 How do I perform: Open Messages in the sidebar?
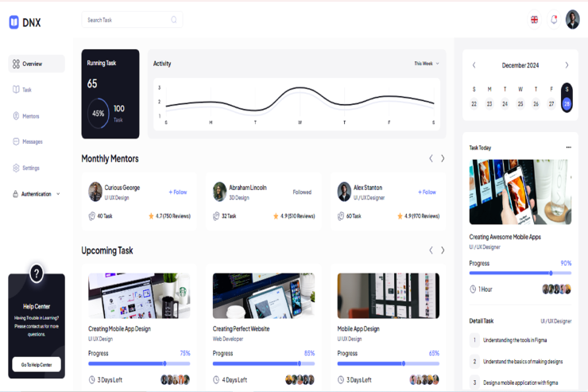[32, 142]
